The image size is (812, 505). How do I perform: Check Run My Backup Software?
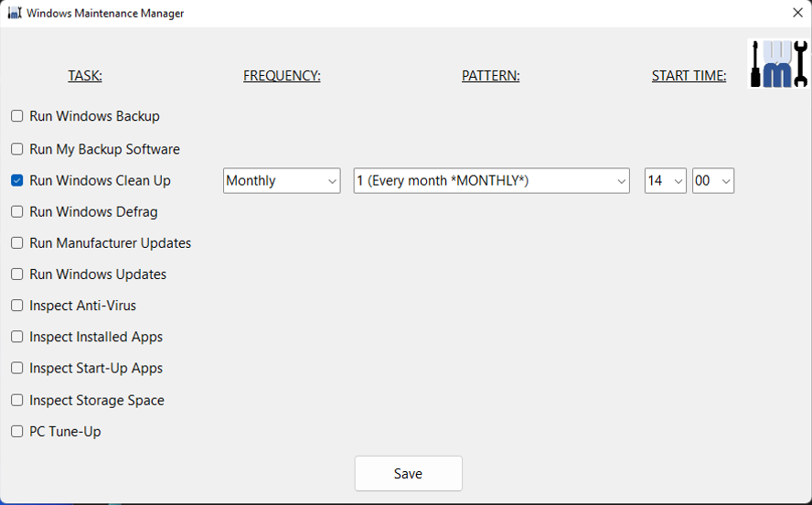click(17, 149)
